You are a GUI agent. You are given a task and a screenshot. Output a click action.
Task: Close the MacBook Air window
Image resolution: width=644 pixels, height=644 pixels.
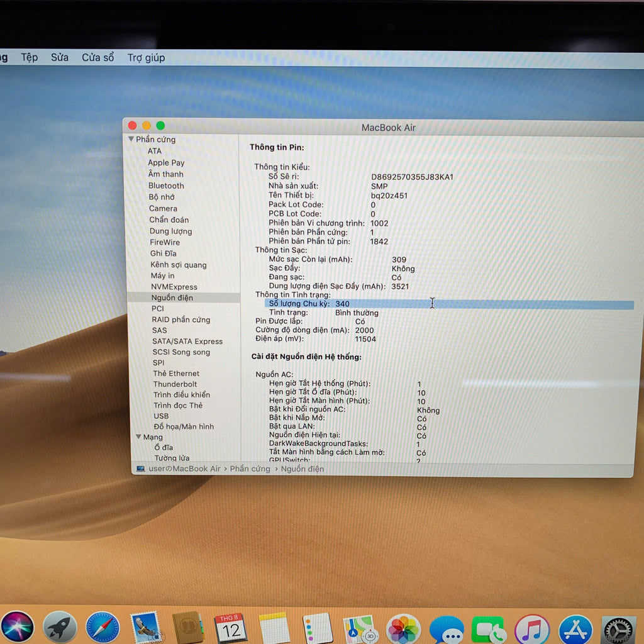pyautogui.click(x=132, y=125)
